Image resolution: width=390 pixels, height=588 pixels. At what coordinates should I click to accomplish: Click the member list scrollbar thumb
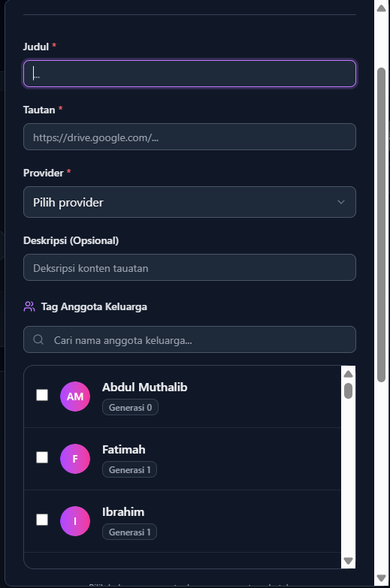(x=349, y=390)
